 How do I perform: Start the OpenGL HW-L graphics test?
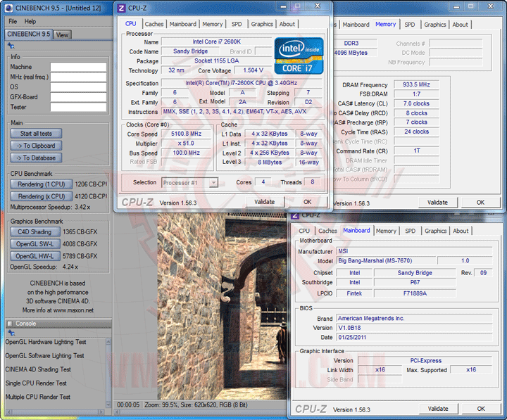[35, 256]
